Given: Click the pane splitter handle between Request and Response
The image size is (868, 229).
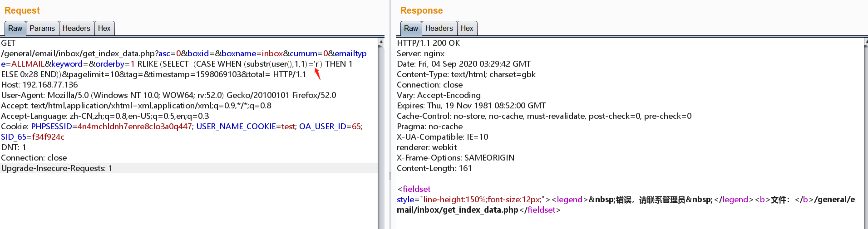Looking at the screenshot, I should pyautogui.click(x=390, y=176).
